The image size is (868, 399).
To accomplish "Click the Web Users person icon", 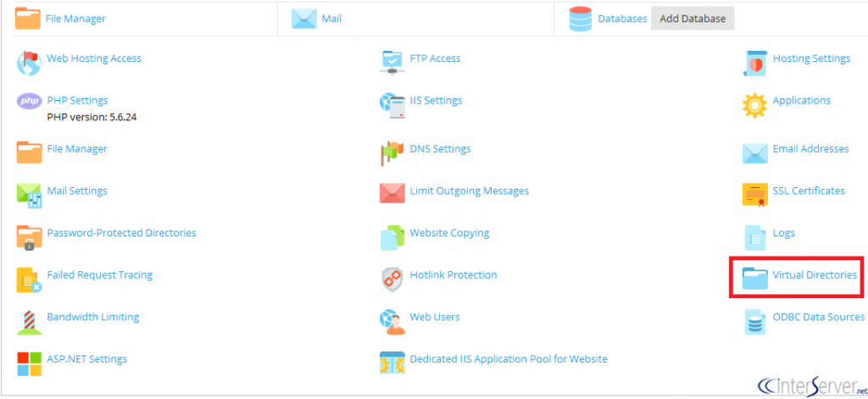I will click(392, 322).
